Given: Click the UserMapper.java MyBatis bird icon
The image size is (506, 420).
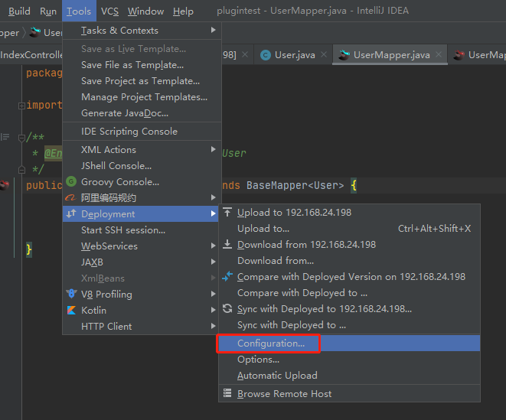Looking at the screenshot, I should tap(344, 55).
